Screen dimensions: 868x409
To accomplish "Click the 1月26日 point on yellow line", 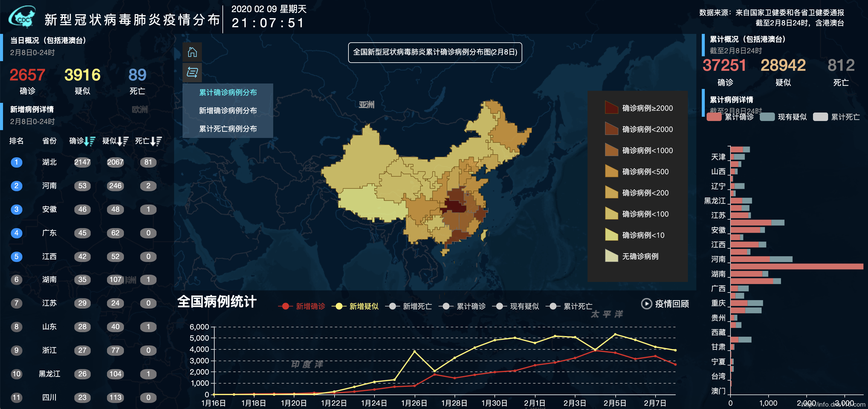I will [414, 351].
